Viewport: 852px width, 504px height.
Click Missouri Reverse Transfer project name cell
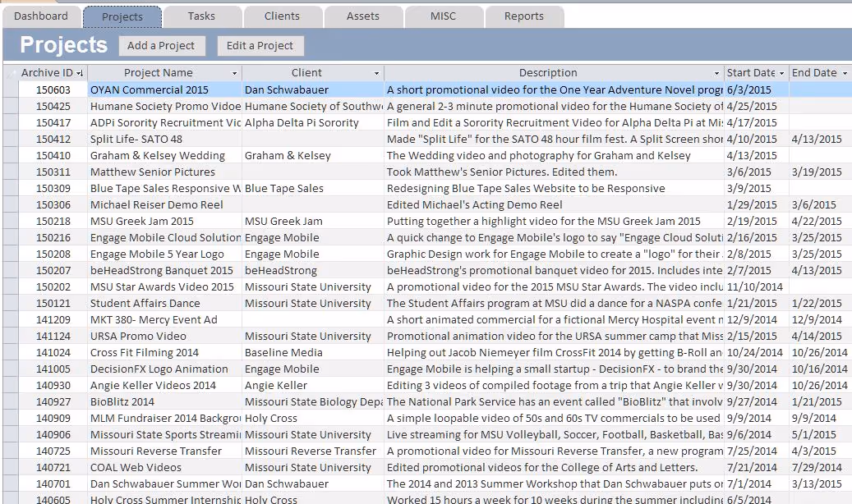(164, 451)
